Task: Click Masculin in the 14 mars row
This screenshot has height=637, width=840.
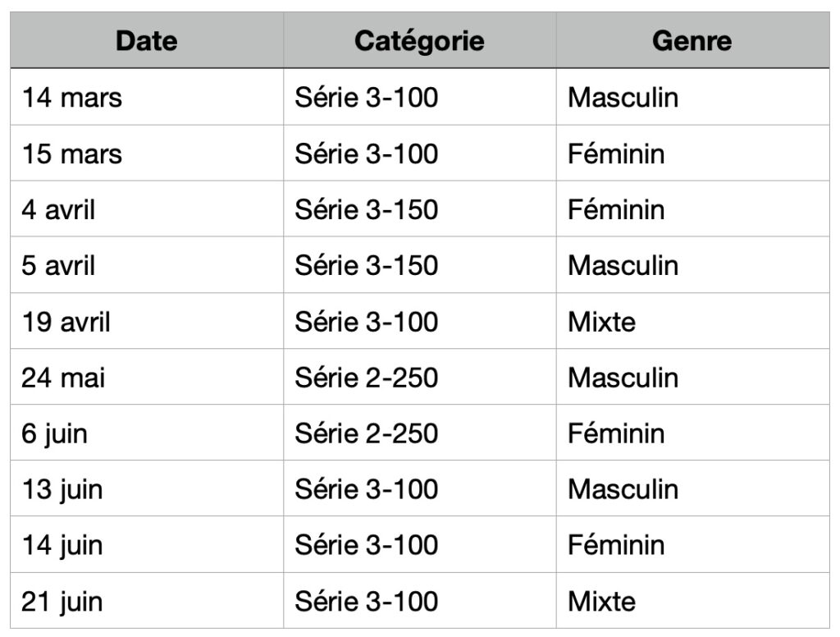Action: point(623,98)
